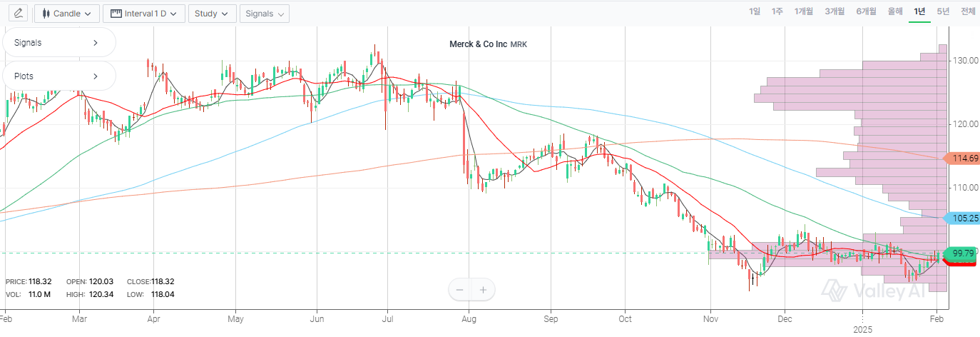The height and width of the screenshot is (337, 980).
Task: Click the 2025 year axis label
Action: pyautogui.click(x=863, y=330)
